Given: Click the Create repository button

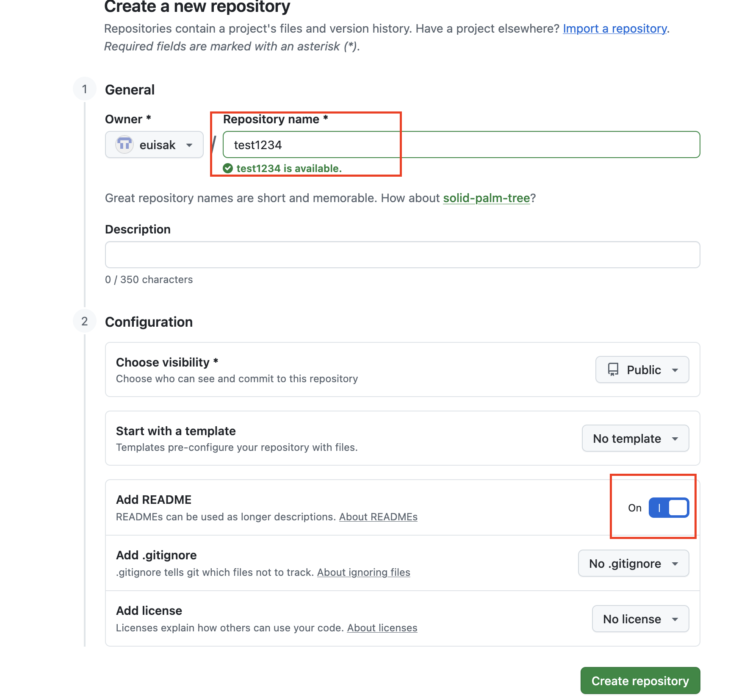Looking at the screenshot, I should (x=640, y=681).
